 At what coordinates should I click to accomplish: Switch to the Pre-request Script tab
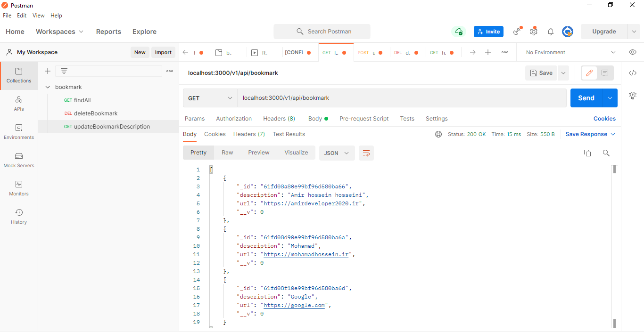tap(364, 119)
